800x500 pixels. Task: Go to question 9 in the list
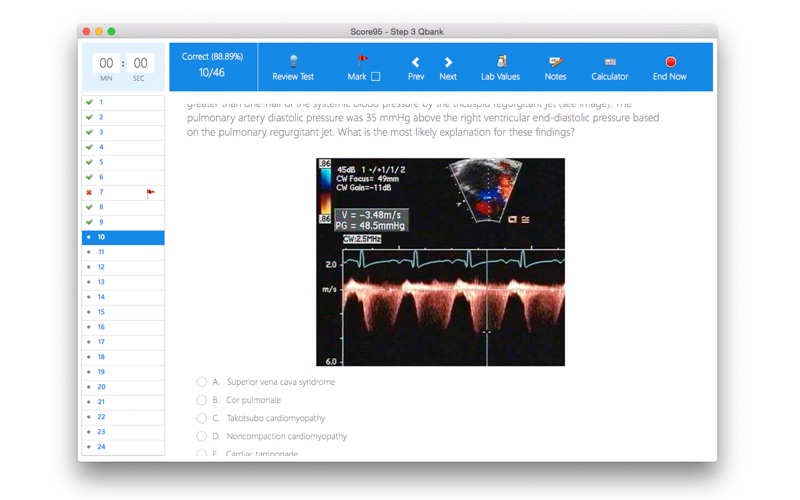click(123, 222)
